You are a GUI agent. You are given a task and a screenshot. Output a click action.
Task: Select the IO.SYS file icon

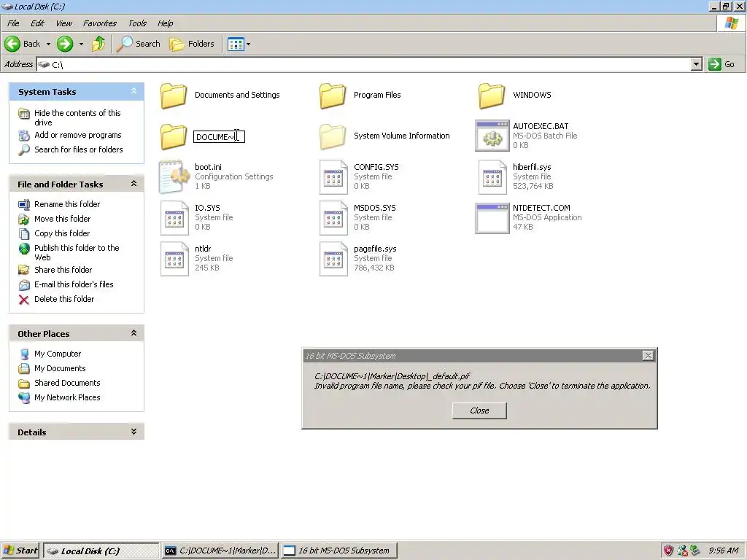[x=174, y=218]
